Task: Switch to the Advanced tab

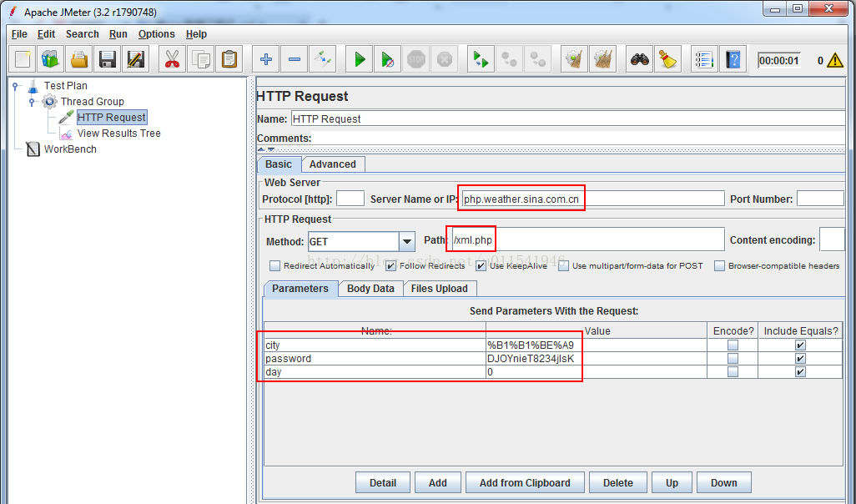Action: [332, 164]
